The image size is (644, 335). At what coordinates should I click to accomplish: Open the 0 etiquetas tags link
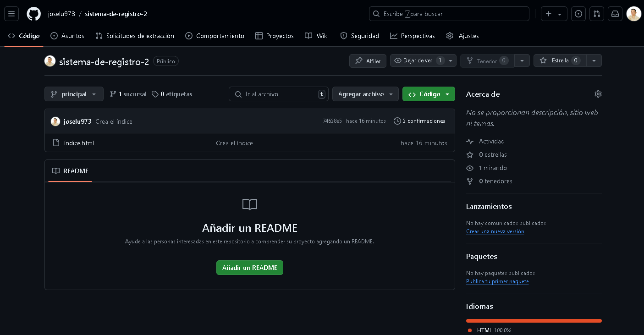click(x=172, y=94)
